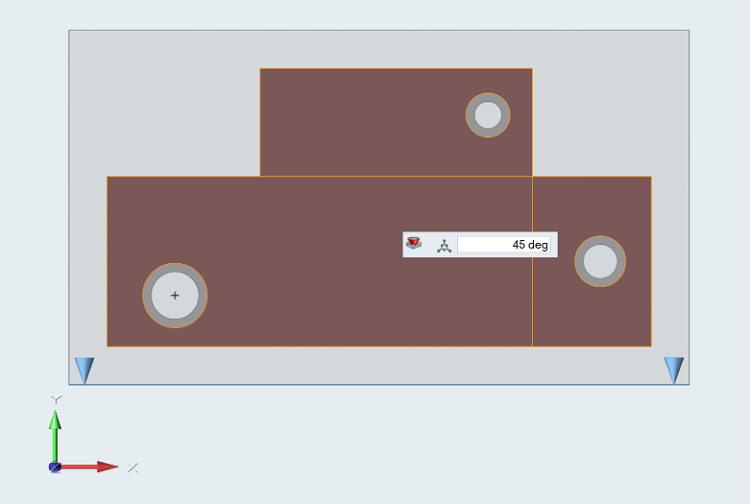This screenshot has width=750, height=504.
Task: Click the left blue cone arrow handle
Action: 85,370
